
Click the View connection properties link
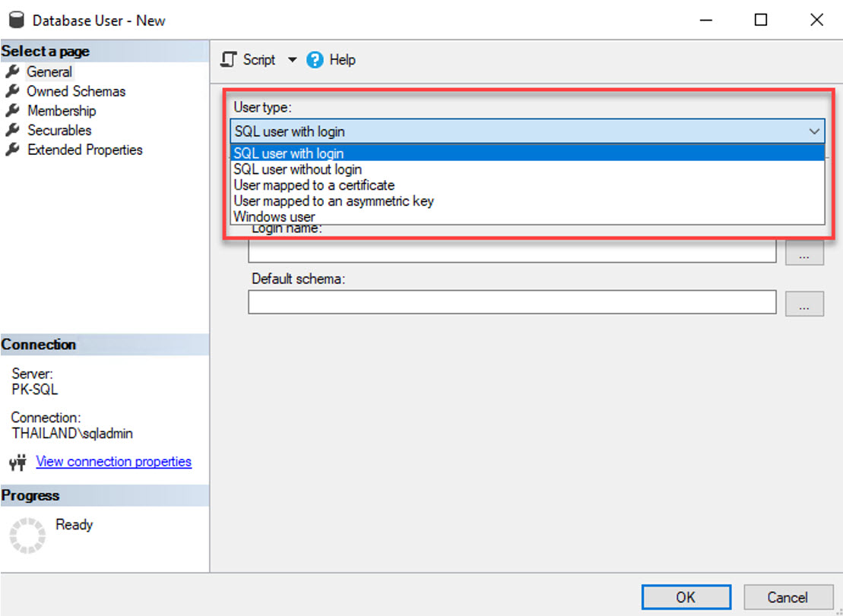pyautogui.click(x=113, y=462)
